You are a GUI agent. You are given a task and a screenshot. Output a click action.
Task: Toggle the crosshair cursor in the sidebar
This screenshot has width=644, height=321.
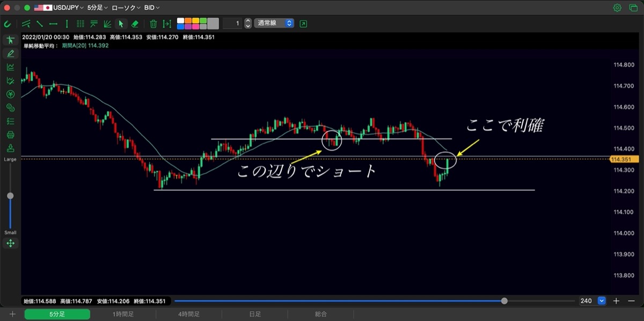(x=10, y=40)
